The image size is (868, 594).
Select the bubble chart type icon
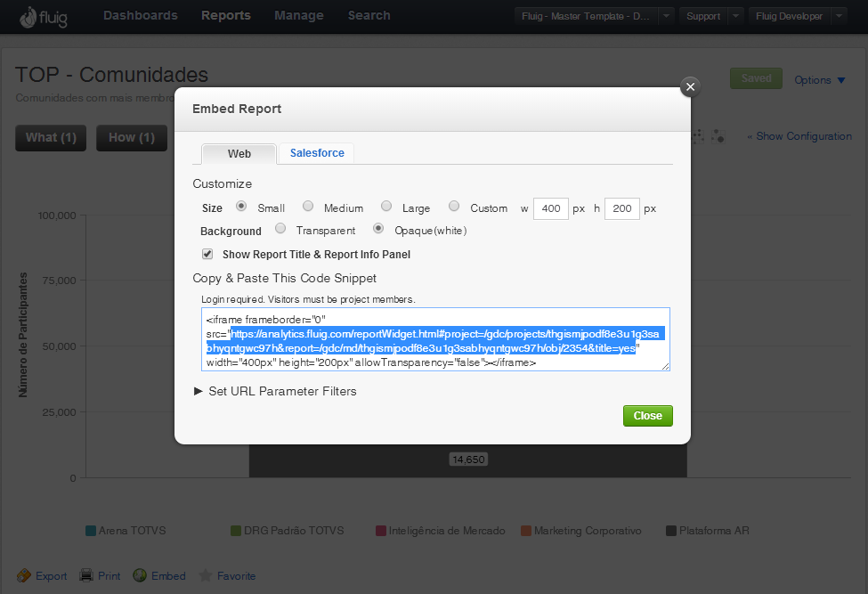tap(718, 136)
